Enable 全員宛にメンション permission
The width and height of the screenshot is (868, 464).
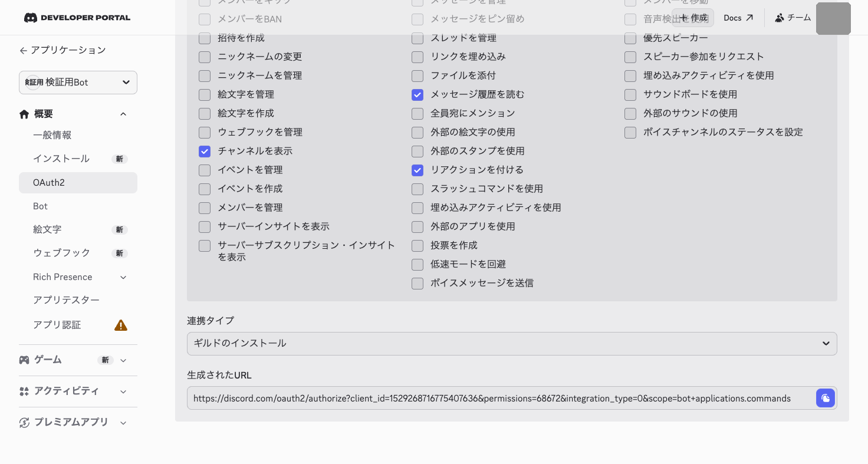click(417, 113)
